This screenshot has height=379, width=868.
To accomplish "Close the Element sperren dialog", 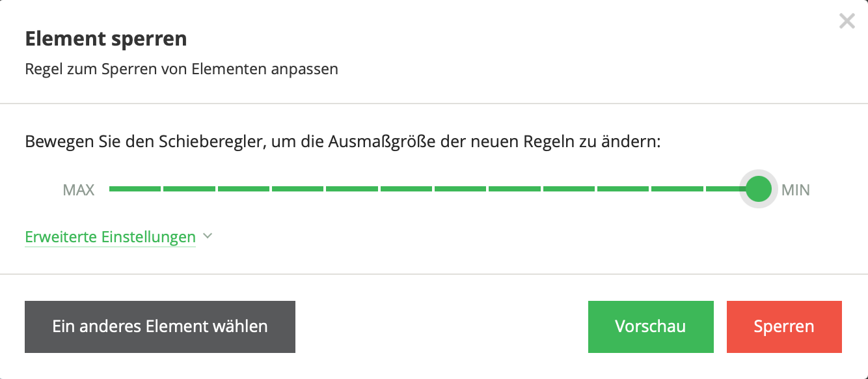I will (847, 21).
